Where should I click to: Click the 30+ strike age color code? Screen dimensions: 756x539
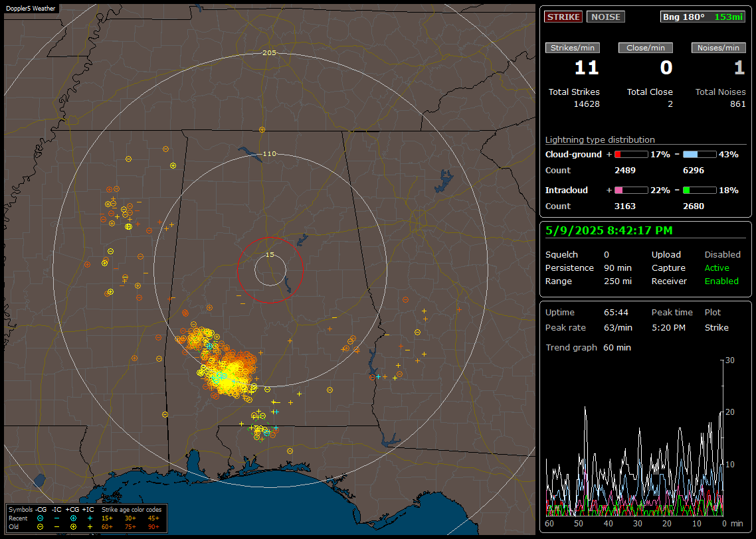[130, 518]
